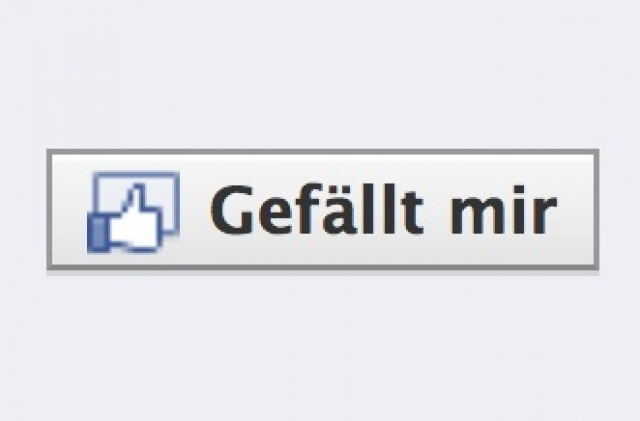This screenshot has width=640, height=421.
Task: Click the gap between the icon and "Gefällt"
Action: [195, 210]
